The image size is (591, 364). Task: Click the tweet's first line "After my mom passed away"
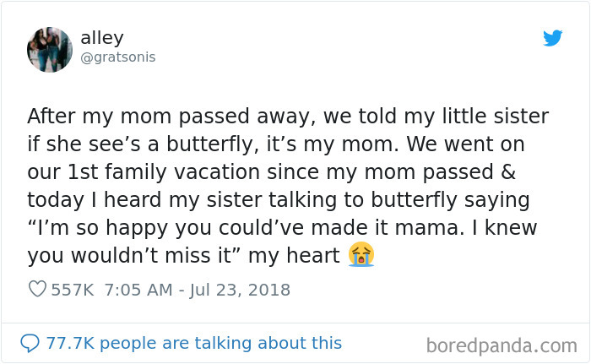[170, 117]
